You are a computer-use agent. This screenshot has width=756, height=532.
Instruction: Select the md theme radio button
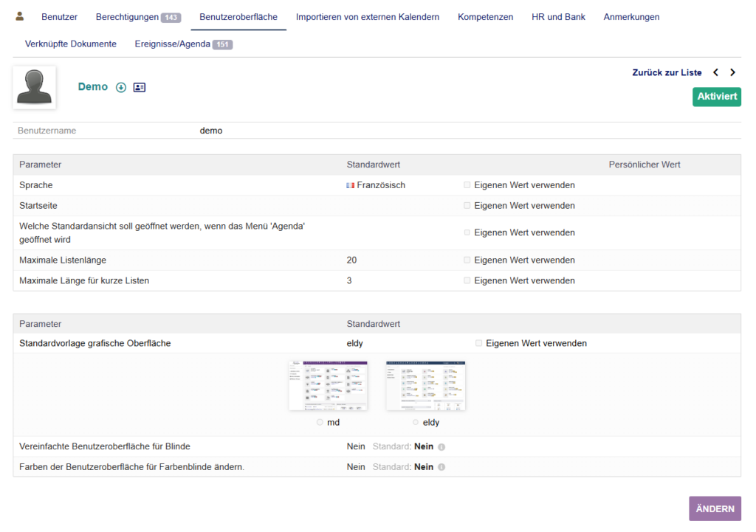point(320,422)
